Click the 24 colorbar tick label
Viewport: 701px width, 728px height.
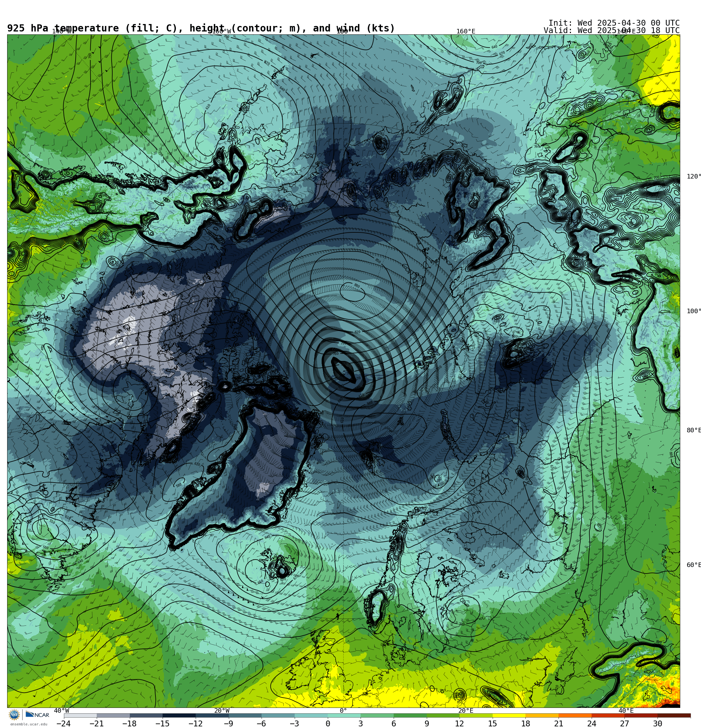click(592, 723)
